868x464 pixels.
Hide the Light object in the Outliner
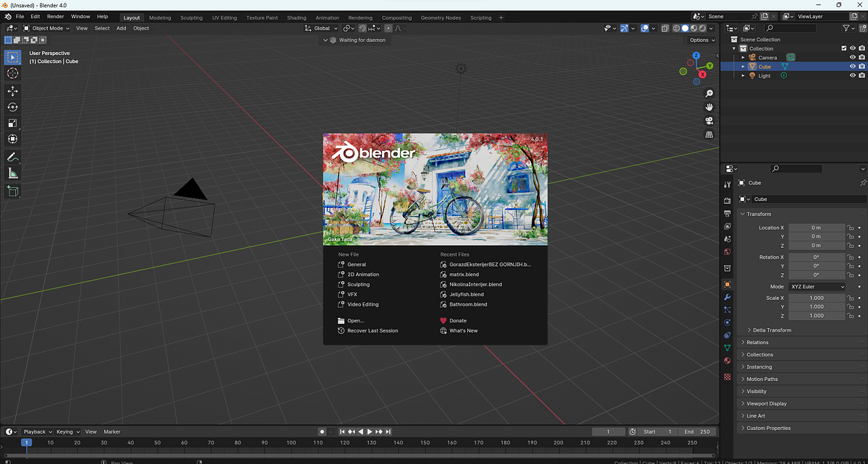(852, 75)
